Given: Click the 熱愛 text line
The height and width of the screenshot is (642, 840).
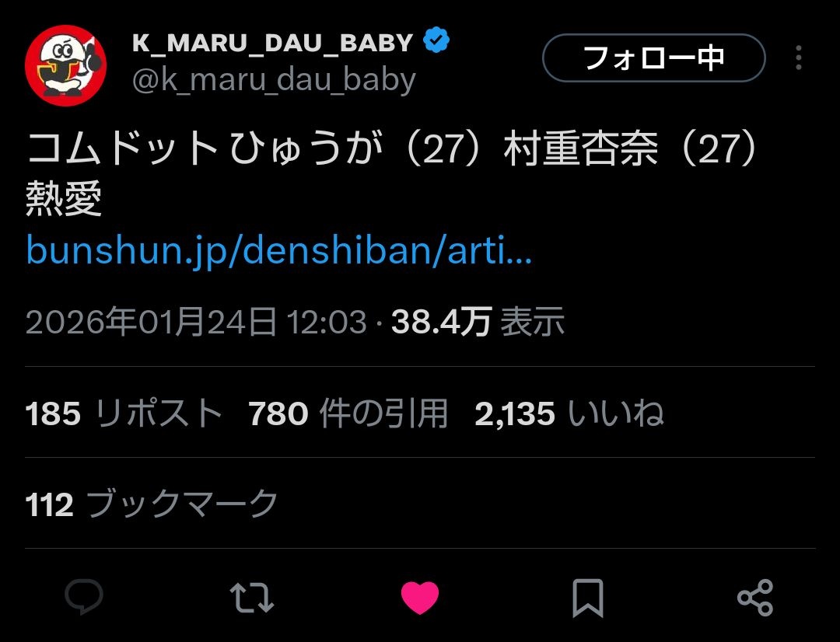Looking at the screenshot, I should pos(64,198).
